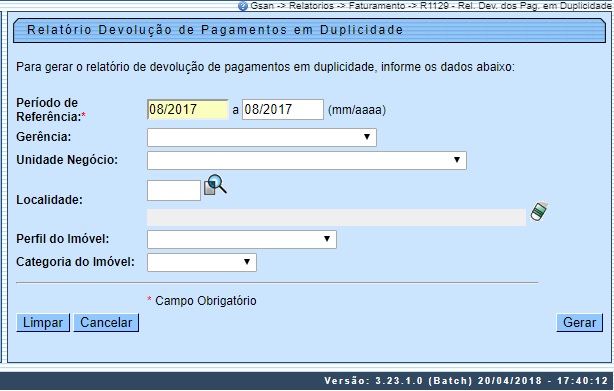
Task: Click the grey Localidade description field
Action: (x=336, y=217)
